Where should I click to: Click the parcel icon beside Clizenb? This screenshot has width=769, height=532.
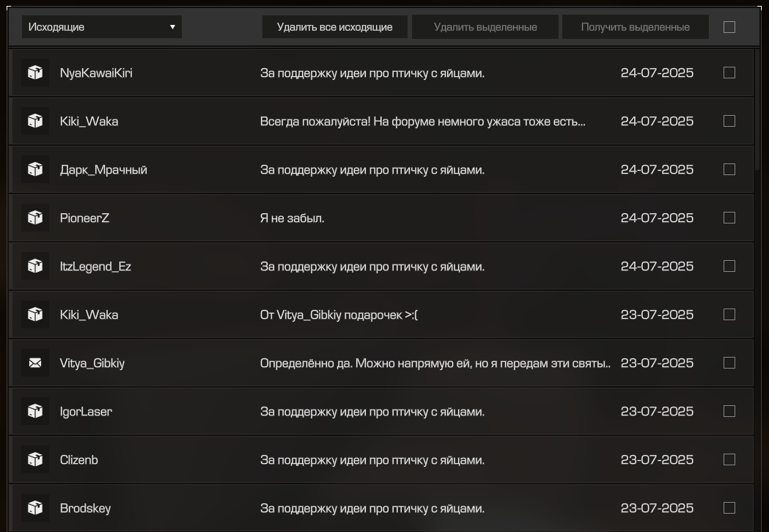click(35, 459)
